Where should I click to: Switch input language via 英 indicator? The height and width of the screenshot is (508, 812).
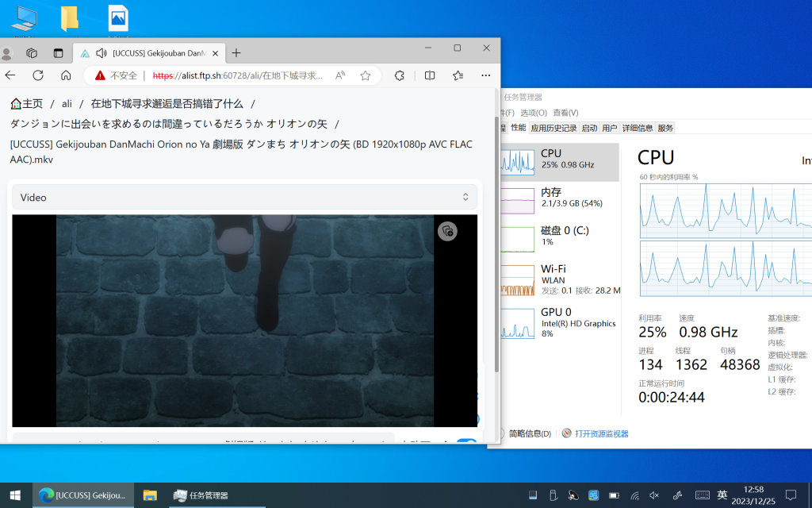pyautogui.click(x=722, y=495)
